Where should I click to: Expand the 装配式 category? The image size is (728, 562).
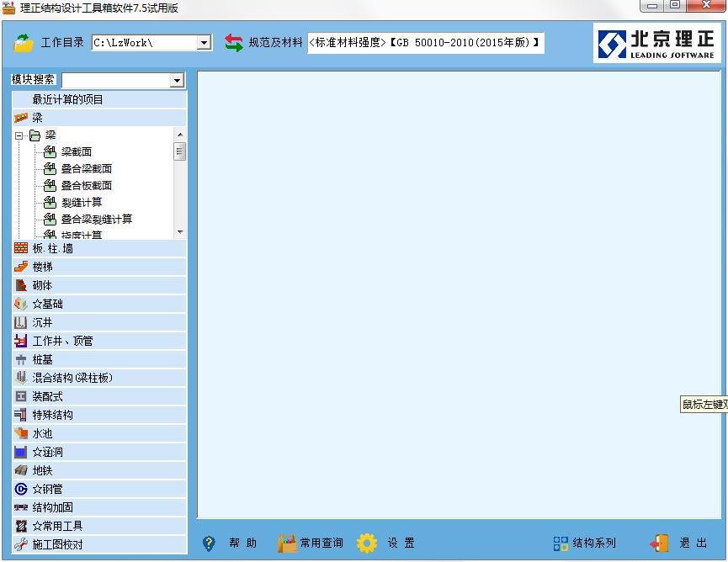point(99,396)
